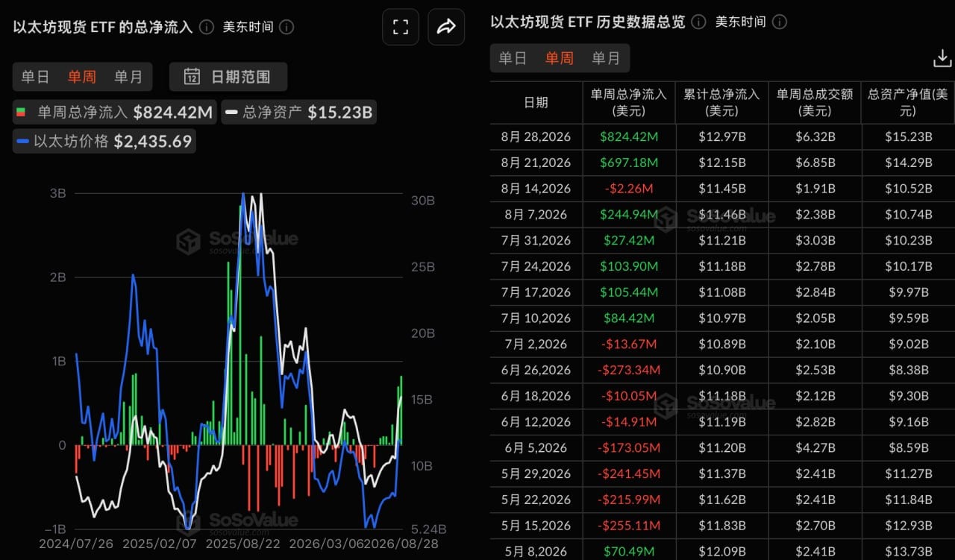Click the info icon after 美东时间 above the chart

pyautogui.click(x=286, y=28)
